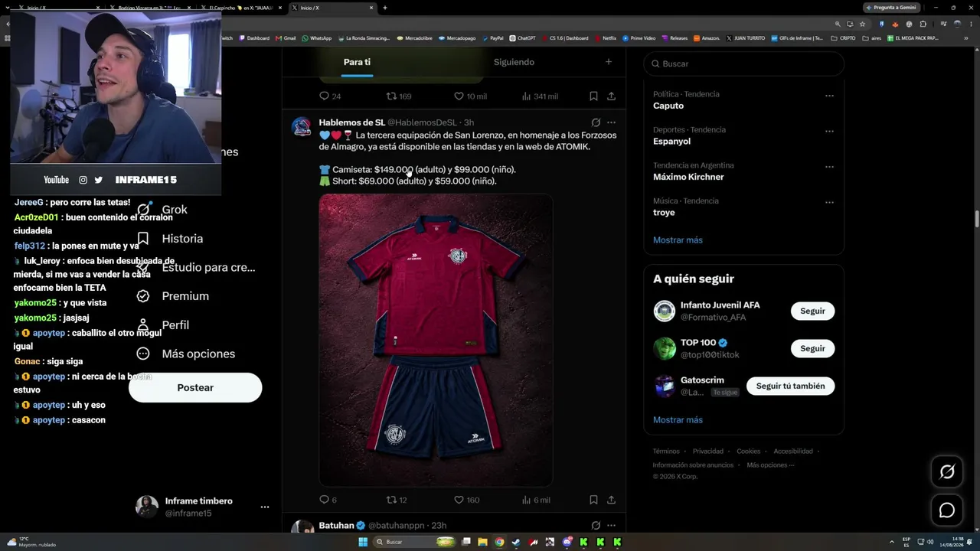Open Grok actions on Batuhan's post
The height and width of the screenshot is (551, 980).
point(596,526)
